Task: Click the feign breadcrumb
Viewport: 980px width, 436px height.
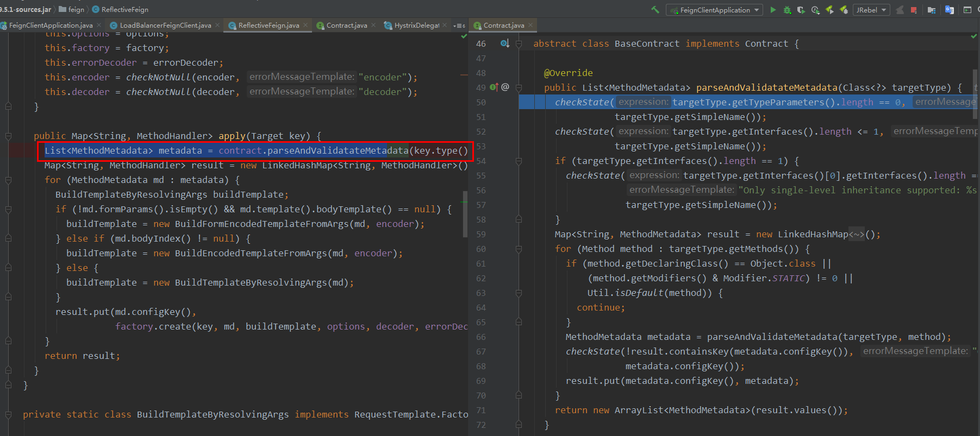Action: [76, 9]
